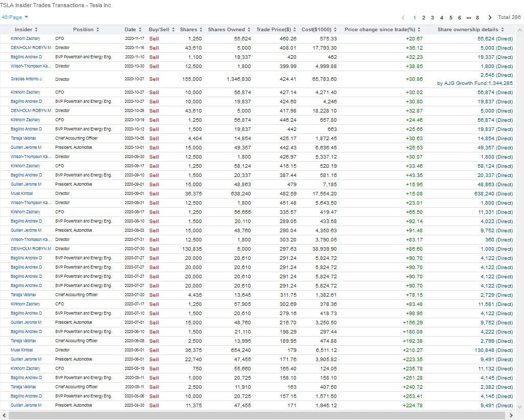Click the '654,240' shares owned cell

pos(241,350)
